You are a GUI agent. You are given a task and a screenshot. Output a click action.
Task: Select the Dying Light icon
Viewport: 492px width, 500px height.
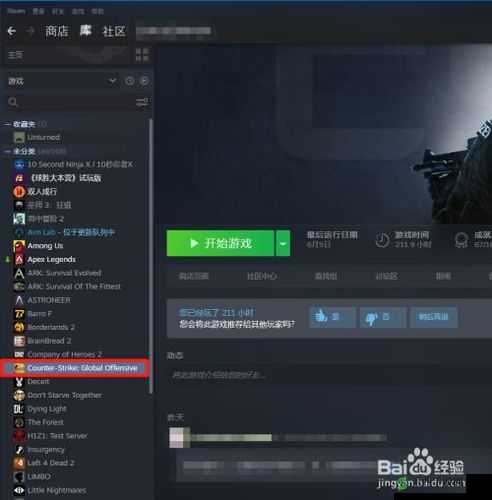pos(18,409)
